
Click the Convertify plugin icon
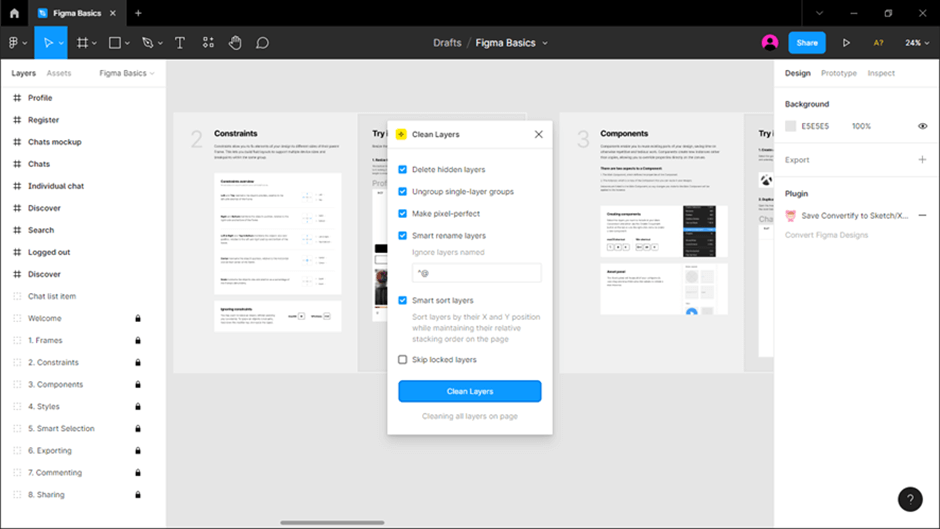click(x=791, y=215)
